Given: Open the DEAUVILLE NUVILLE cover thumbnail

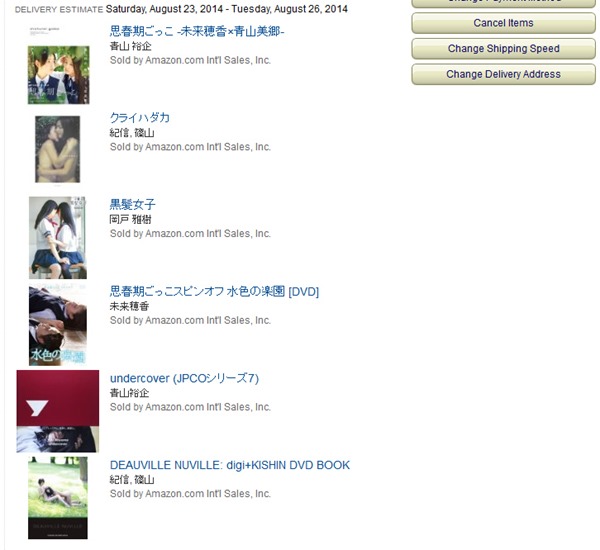Looking at the screenshot, I should click(58, 498).
